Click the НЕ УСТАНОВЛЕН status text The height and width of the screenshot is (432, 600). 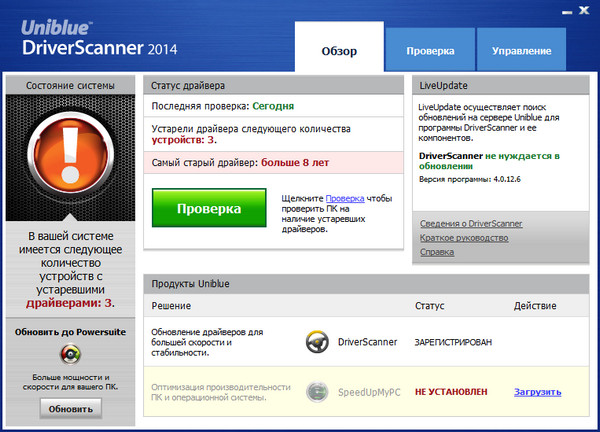[x=451, y=392]
